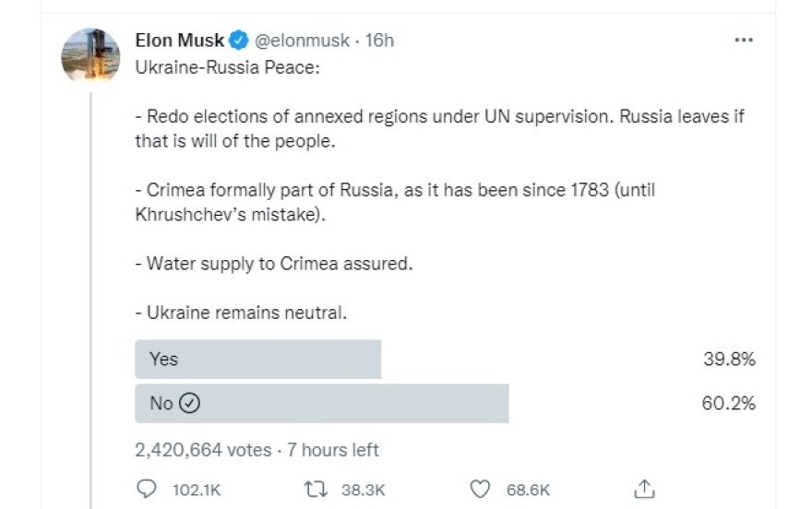The image size is (812, 509).
Task: Click the 68.6K likes count
Action: click(x=528, y=490)
